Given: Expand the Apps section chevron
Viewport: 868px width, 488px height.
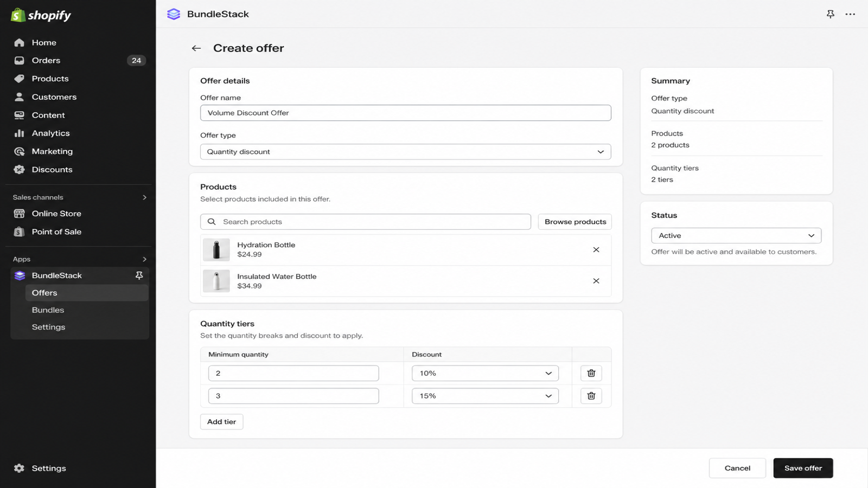Looking at the screenshot, I should pyautogui.click(x=144, y=259).
